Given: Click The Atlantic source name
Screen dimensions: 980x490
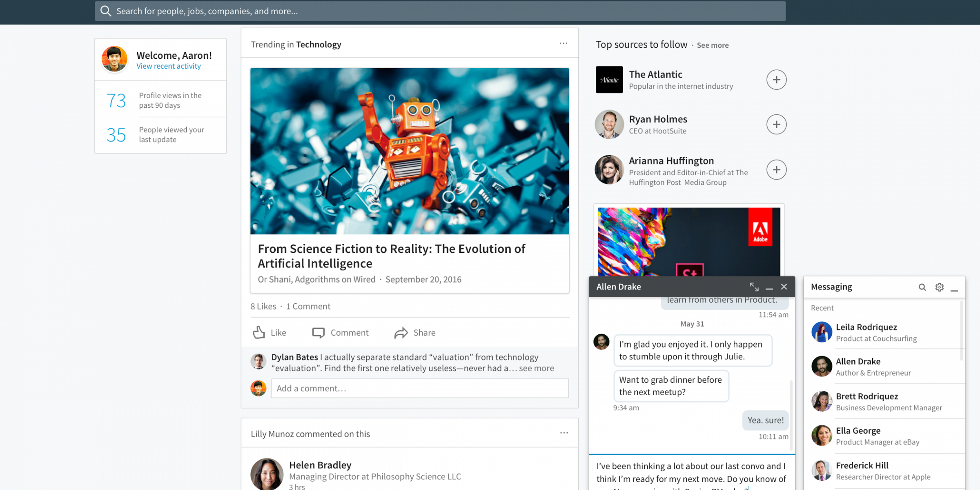Looking at the screenshot, I should pos(655,74).
